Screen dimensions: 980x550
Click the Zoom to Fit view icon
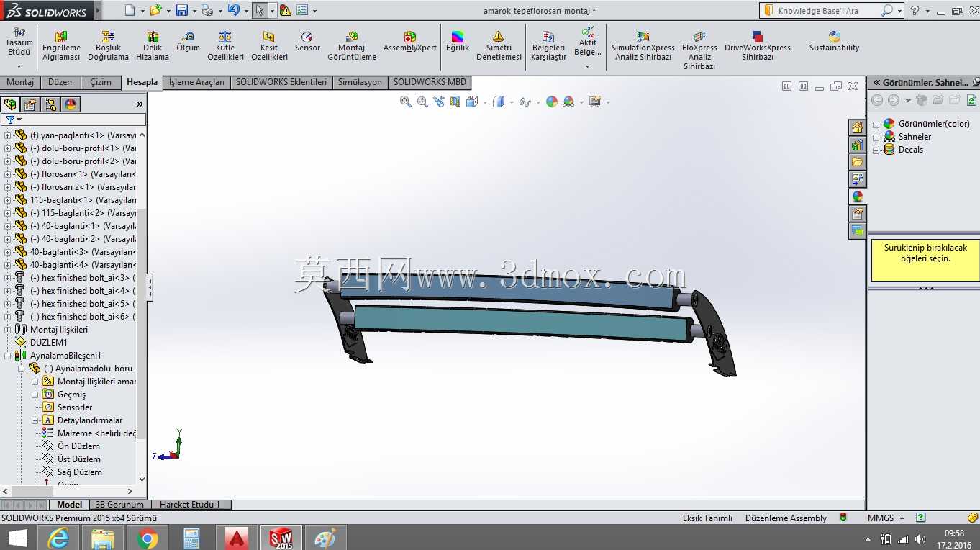406,102
